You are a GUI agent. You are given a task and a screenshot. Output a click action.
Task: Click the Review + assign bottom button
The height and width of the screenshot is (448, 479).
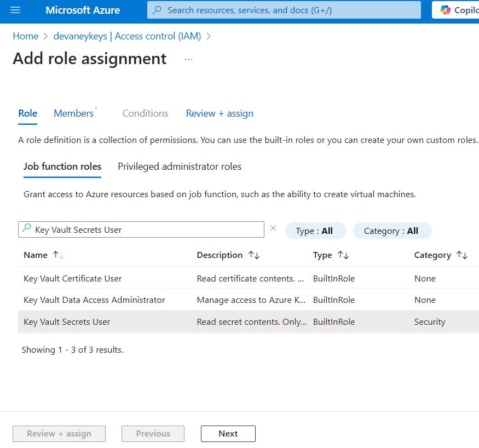59,434
